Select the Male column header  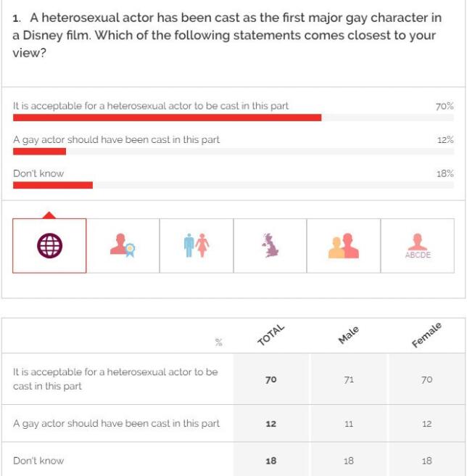coord(349,336)
